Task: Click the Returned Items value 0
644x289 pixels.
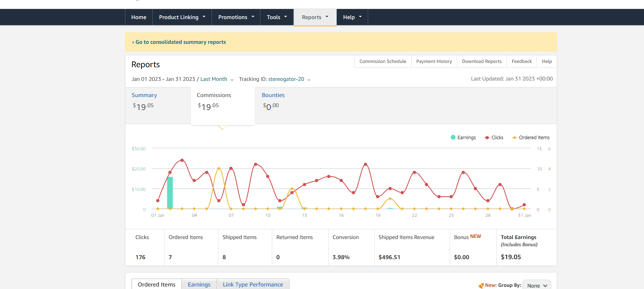Action: pos(278,257)
